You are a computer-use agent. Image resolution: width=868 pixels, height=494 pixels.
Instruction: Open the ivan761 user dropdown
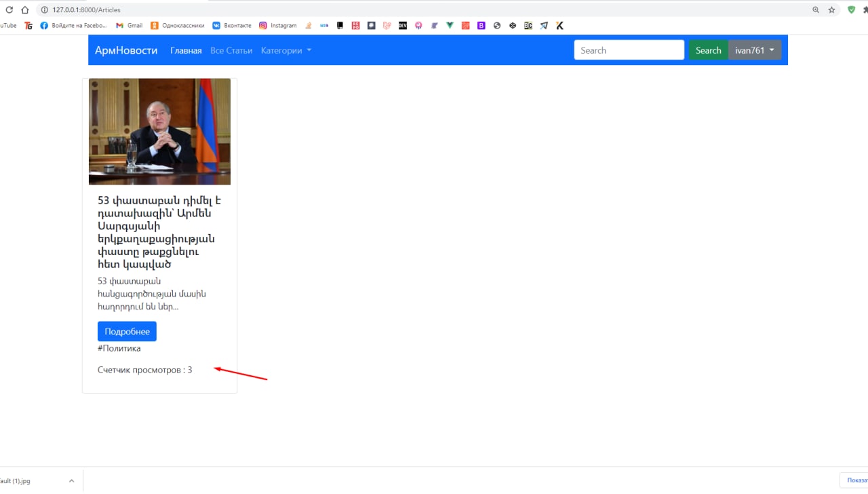coord(754,50)
